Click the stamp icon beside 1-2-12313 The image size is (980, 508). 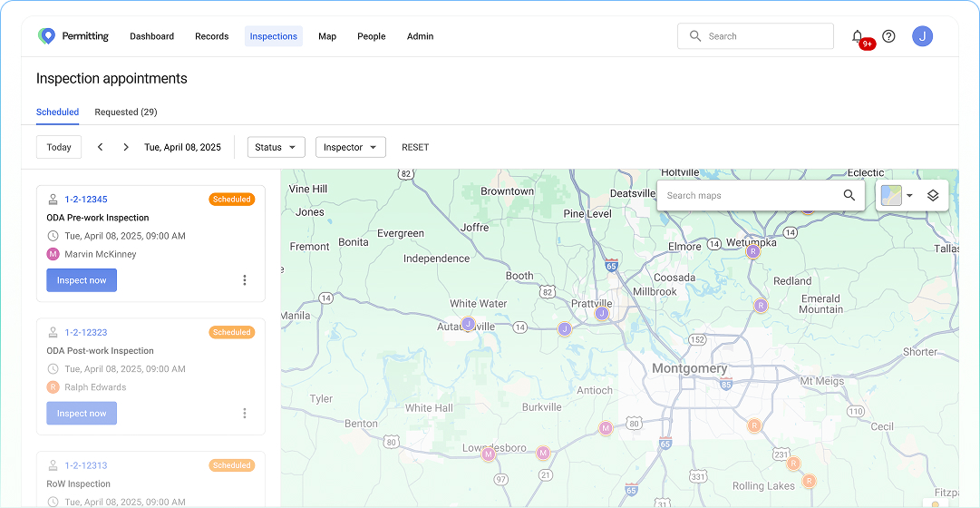(53, 465)
